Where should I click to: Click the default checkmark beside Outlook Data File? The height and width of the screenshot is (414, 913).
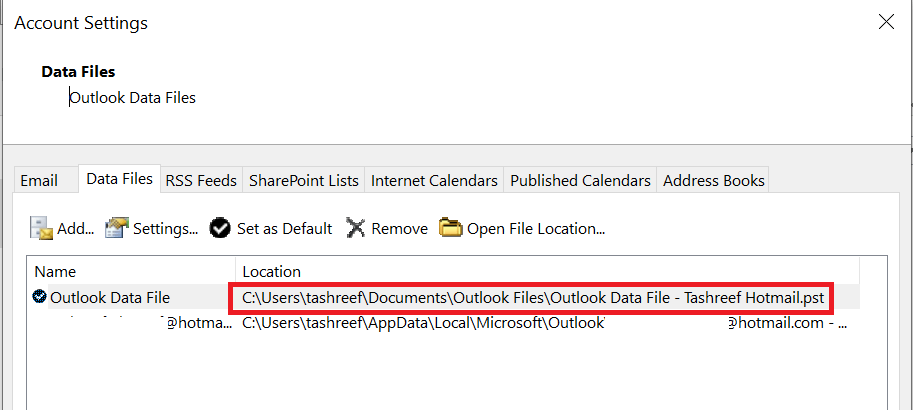point(39,296)
